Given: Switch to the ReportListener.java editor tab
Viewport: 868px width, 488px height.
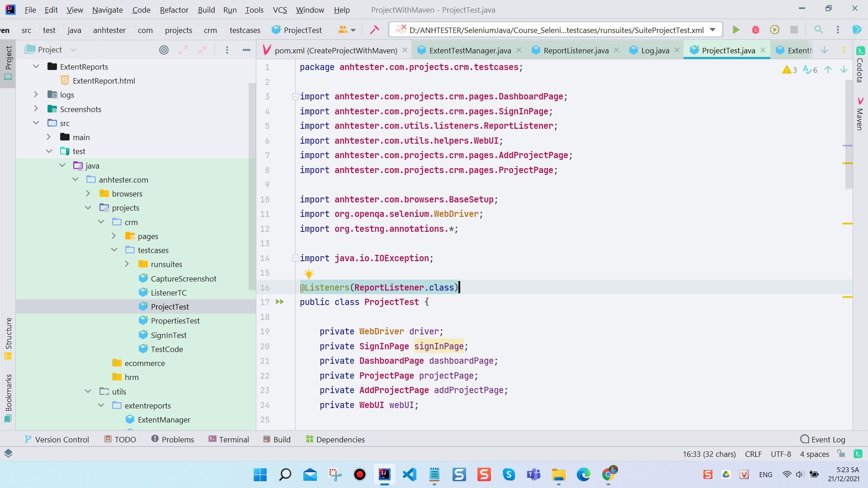Looking at the screenshot, I should pyautogui.click(x=576, y=50).
